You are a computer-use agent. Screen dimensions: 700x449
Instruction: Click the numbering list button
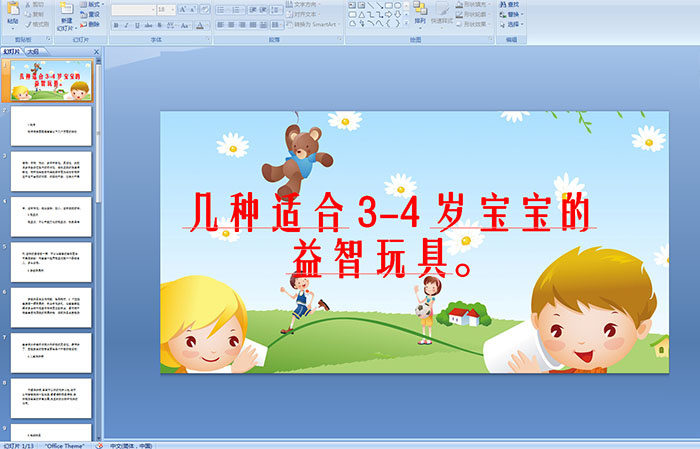coord(238,9)
